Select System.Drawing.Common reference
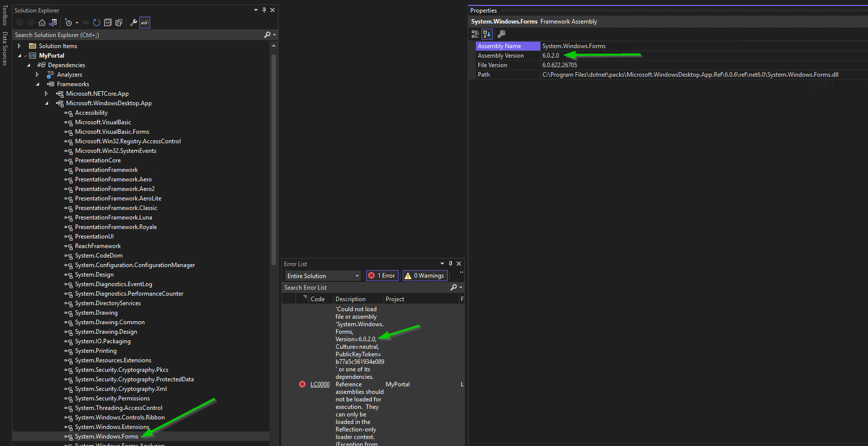Image resolution: width=868 pixels, height=446 pixels. [x=110, y=322]
